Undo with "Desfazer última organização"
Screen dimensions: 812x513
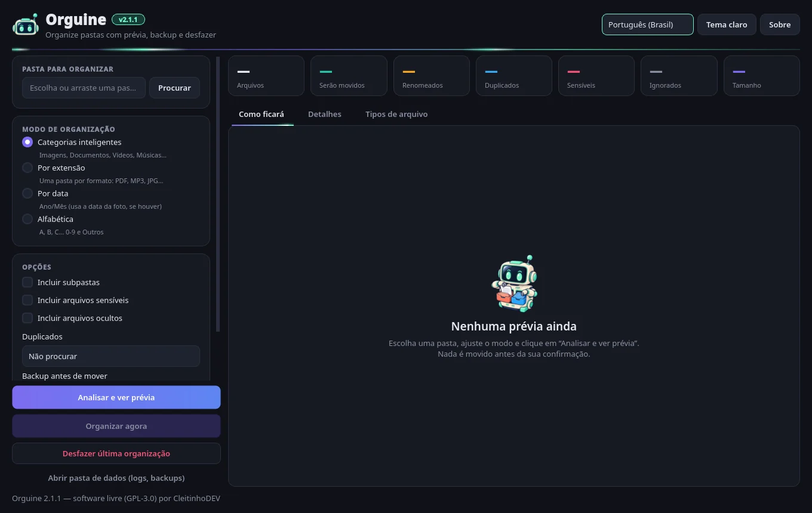click(x=116, y=453)
